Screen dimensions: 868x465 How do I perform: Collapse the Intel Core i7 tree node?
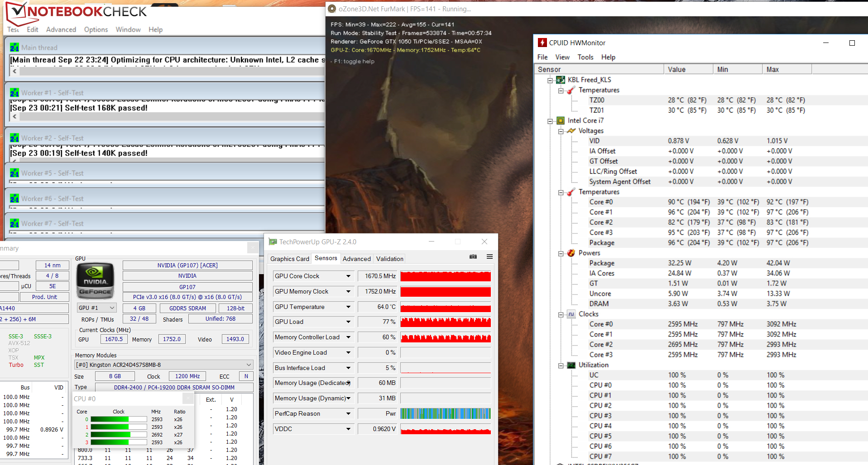click(550, 121)
